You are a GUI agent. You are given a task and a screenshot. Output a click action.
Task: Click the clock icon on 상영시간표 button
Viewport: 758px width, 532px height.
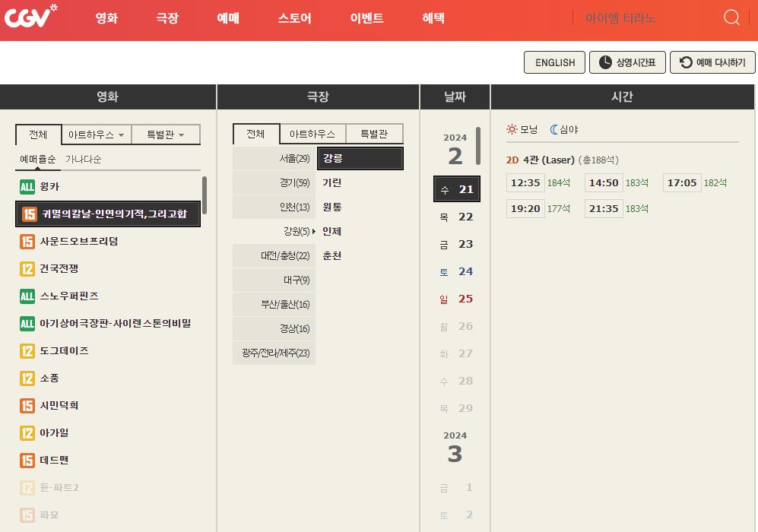point(605,62)
